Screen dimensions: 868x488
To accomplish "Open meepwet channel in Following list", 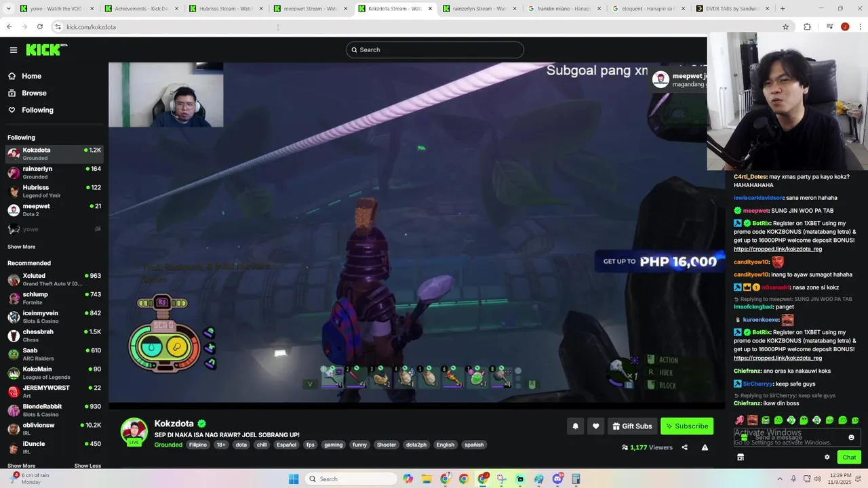I will [54, 210].
